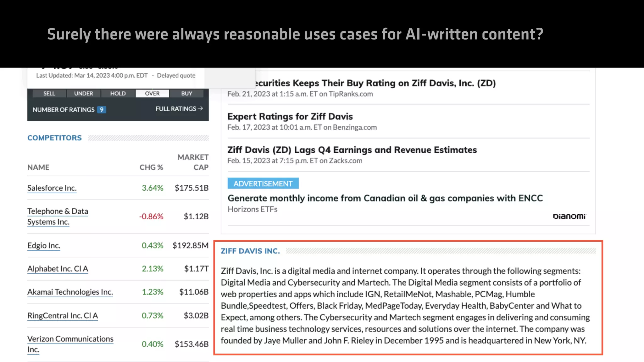Screen dimensions: 644x362
Task: Open Alphabet Inc. Cl A link
Action: [x=58, y=269]
